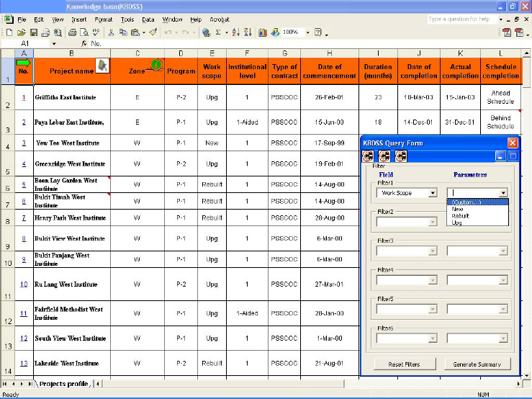Click the Copy toolbar icon

pyautogui.click(x=123, y=32)
